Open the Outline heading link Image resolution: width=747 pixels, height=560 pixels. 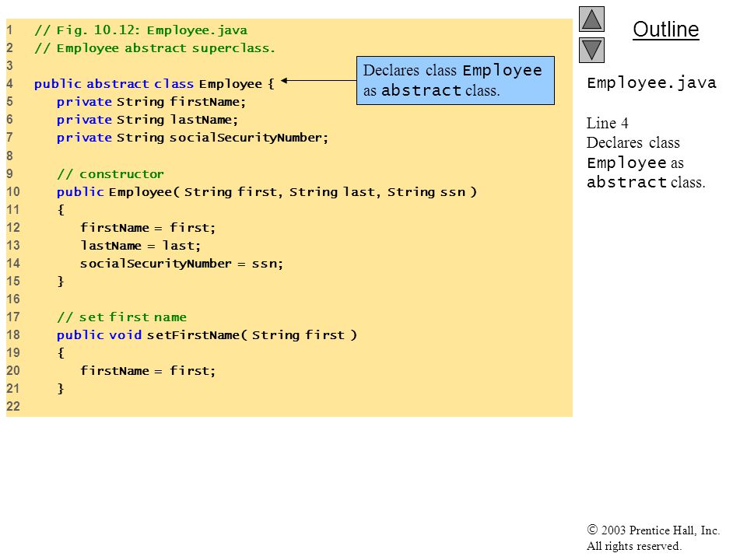665,30
